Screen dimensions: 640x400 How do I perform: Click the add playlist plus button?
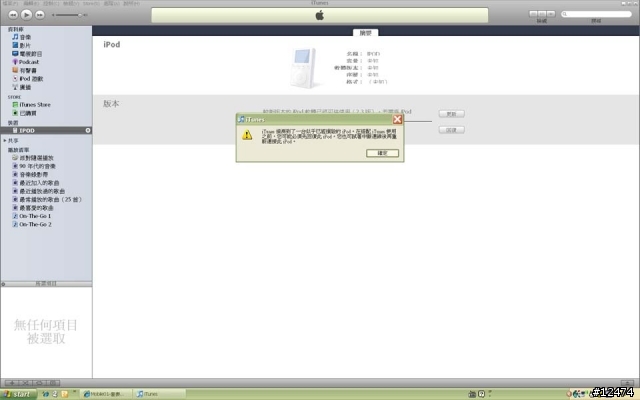pyautogui.click(x=12, y=383)
